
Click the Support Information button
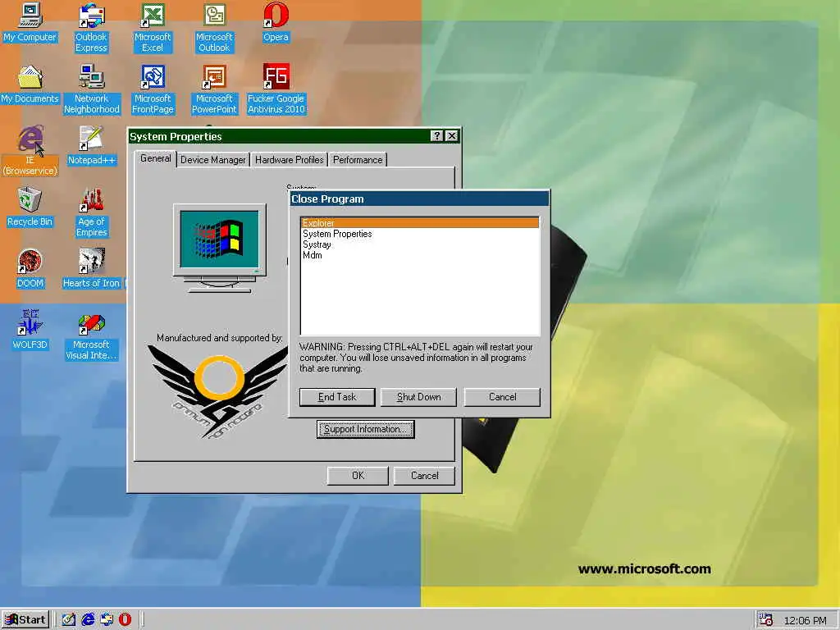click(365, 429)
